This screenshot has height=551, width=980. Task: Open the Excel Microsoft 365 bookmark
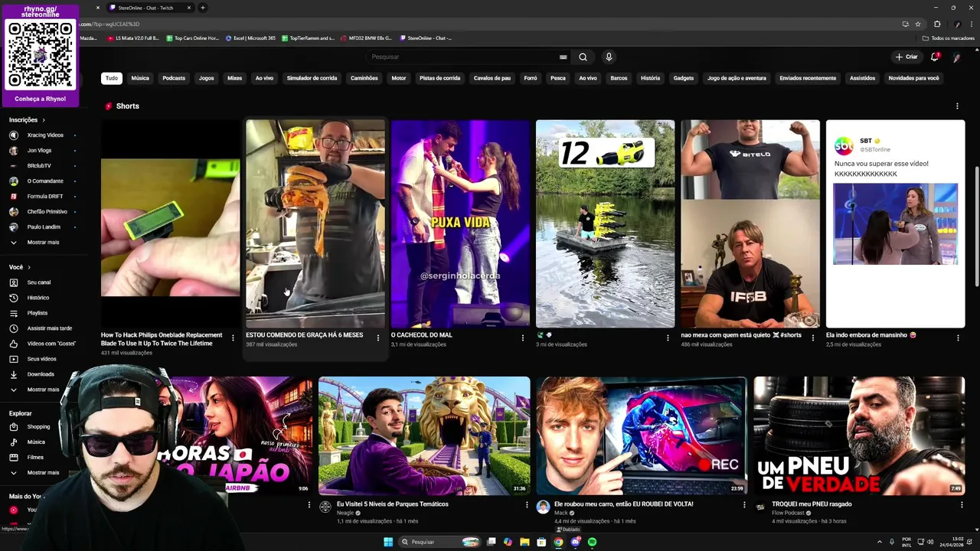[250, 38]
